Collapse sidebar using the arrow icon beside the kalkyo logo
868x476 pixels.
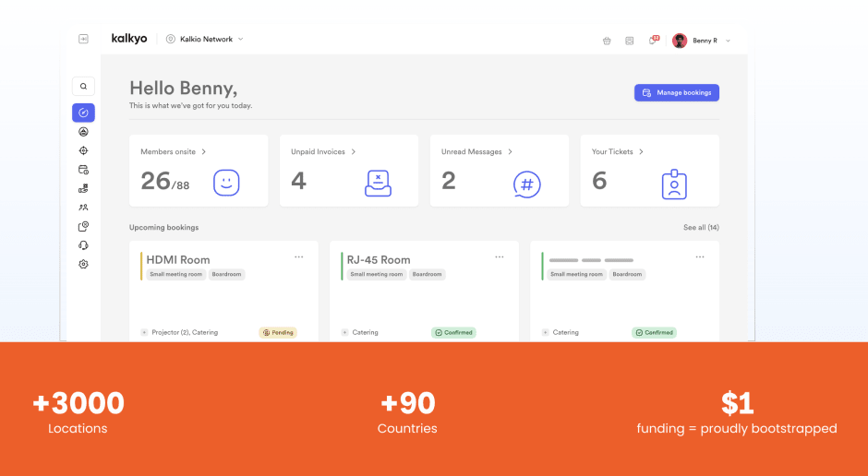coord(83,39)
